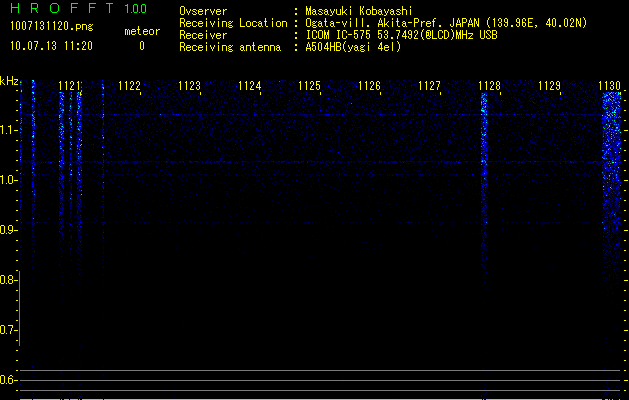This screenshot has height=400, width=629.
Task: Click the 1125 time marker
Action: (309, 86)
